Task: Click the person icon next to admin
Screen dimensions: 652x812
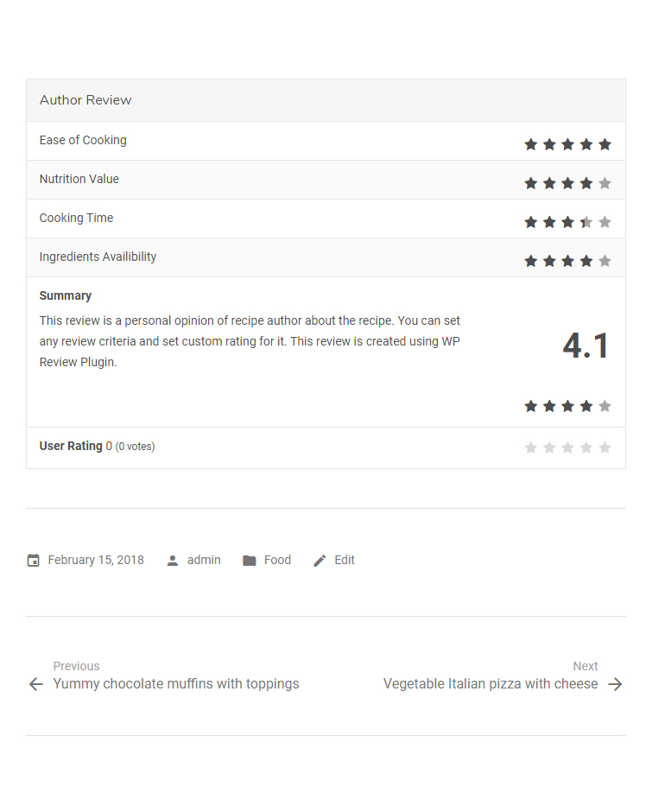Action: tap(173, 561)
